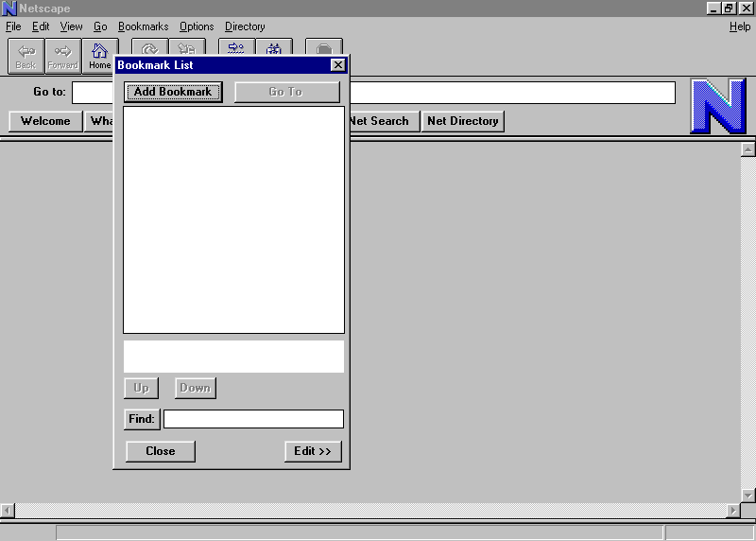Viewport: 756px width, 541px height.
Task: Open the Go menu
Action: click(x=100, y=26)
